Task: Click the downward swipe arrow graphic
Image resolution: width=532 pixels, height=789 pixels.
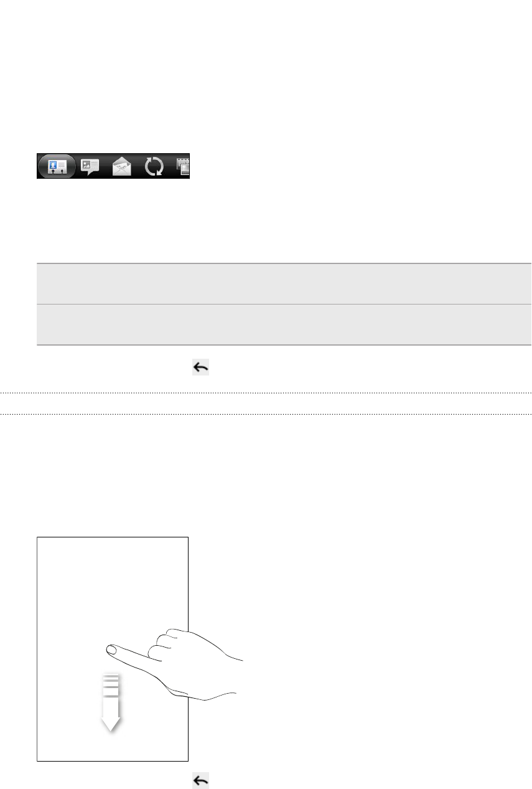Action: pos(110,702)
